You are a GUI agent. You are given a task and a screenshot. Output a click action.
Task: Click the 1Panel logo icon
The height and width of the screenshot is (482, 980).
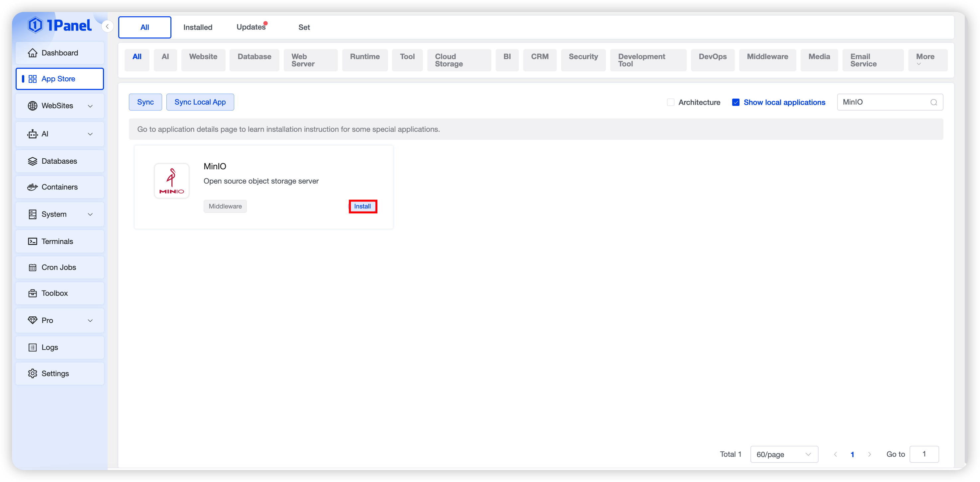coord(35,26)
